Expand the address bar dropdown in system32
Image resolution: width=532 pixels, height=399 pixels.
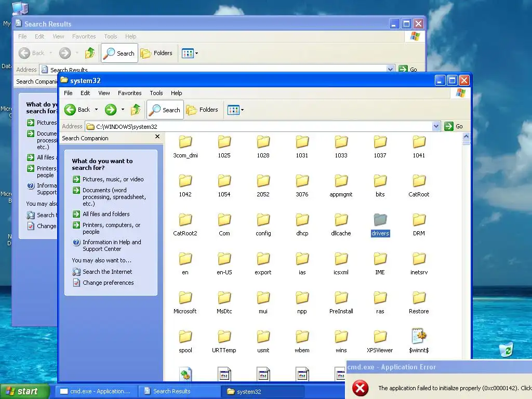[436, 127]
